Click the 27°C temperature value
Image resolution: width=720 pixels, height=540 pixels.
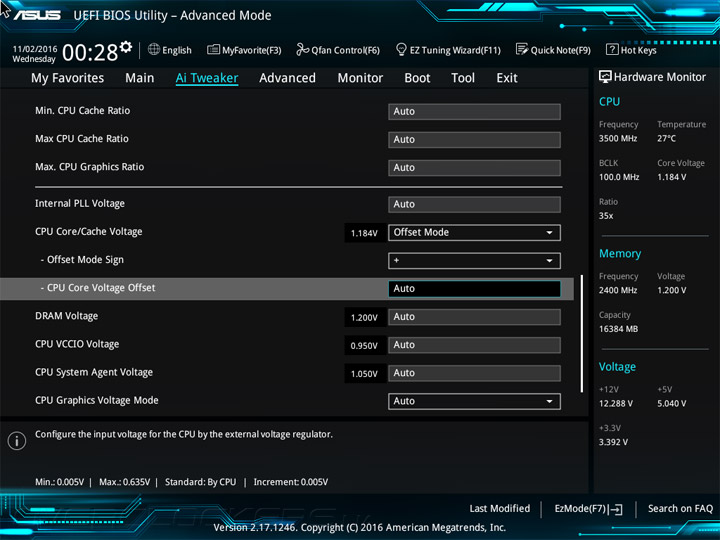(x=666, y=138)
